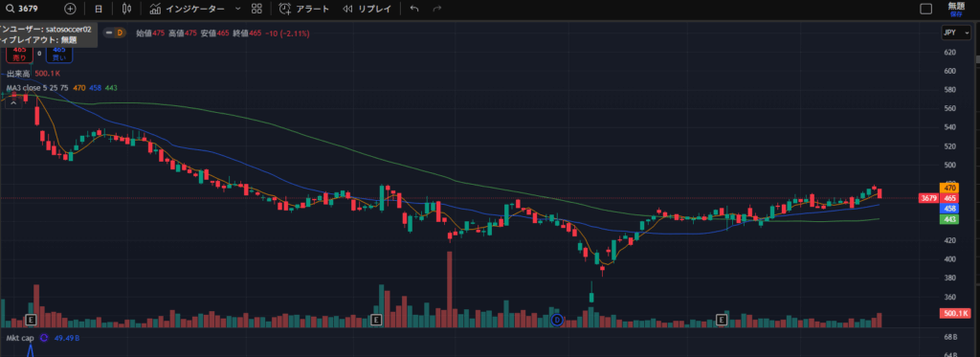Click the 400 price axis tick
Viewport: 980px width, 357px height.
click(x=950, y=258)
